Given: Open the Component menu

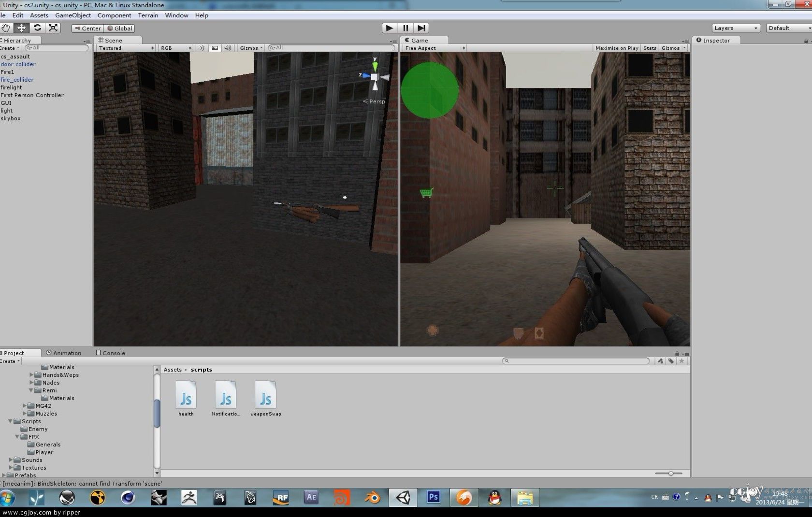Looking at the screenshot, I should [114, 15].
